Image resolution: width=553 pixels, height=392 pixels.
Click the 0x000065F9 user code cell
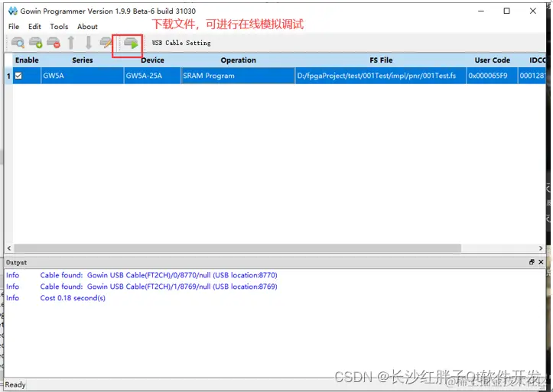pos(492,76)
